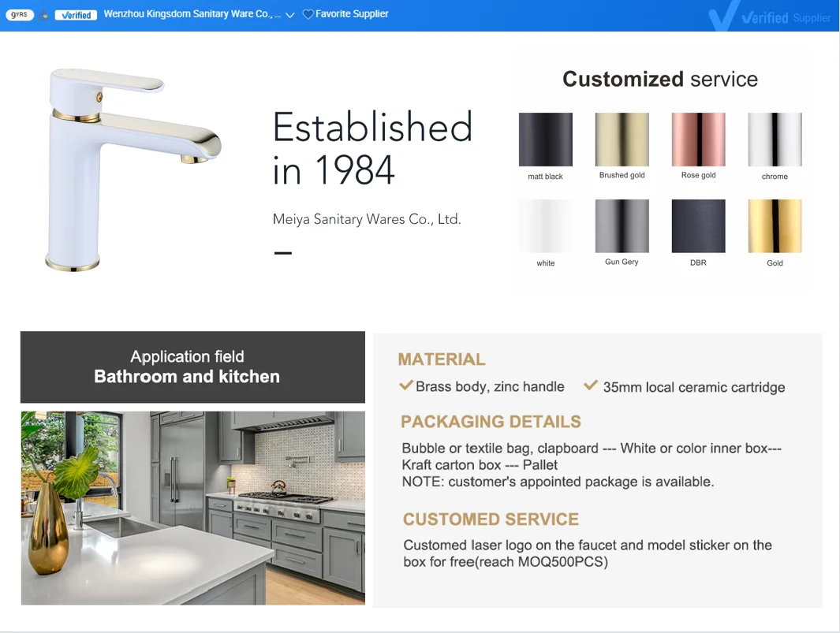Click the Verified Supplier watermark logo
This screenshot has width=840, height=633.
769,17
